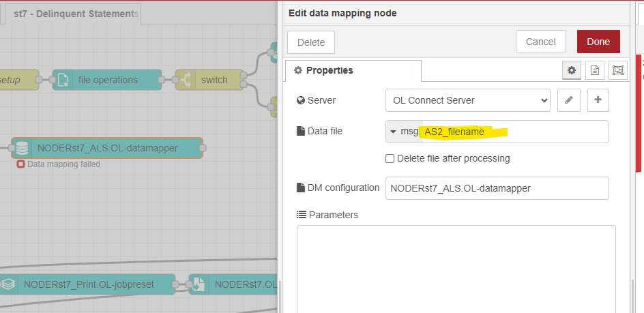
Task: Click the Done button
Action: click(598, 42)
